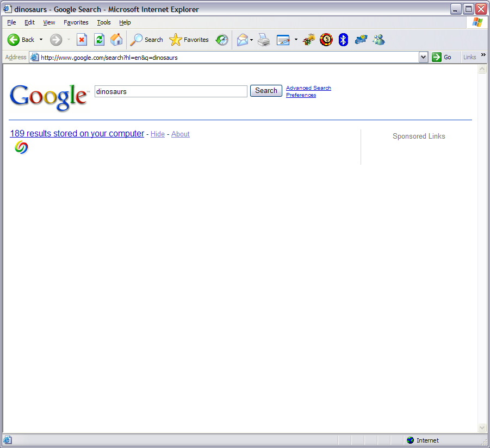The image size is (490, 448).
Task: Open the Windows Messenger toolbar icon
Action: click(x=379, y=40)
